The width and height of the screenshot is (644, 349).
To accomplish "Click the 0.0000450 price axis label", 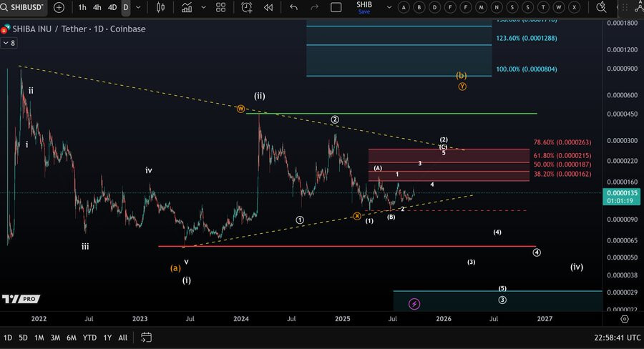I will tap(623, 114).
